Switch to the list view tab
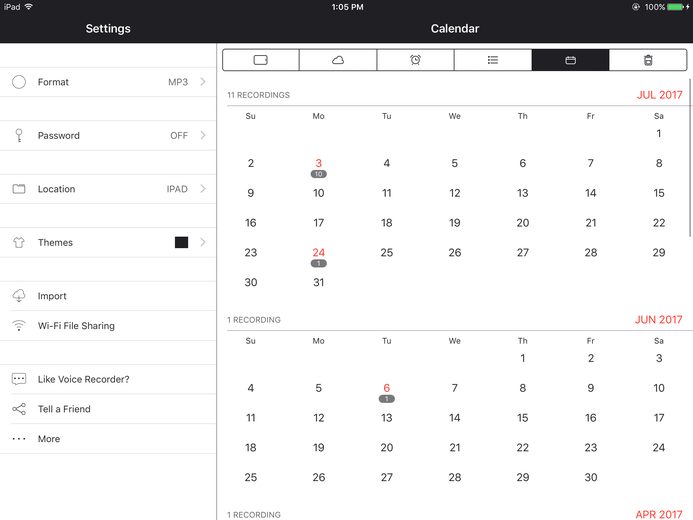Screen dimensions: 693x520 493,60
